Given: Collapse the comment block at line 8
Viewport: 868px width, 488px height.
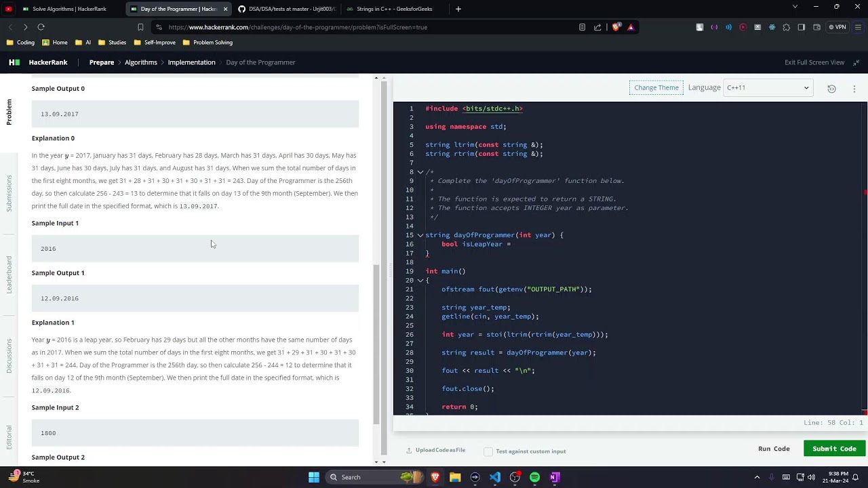Looking at the screenshot, I should (420, 172).
